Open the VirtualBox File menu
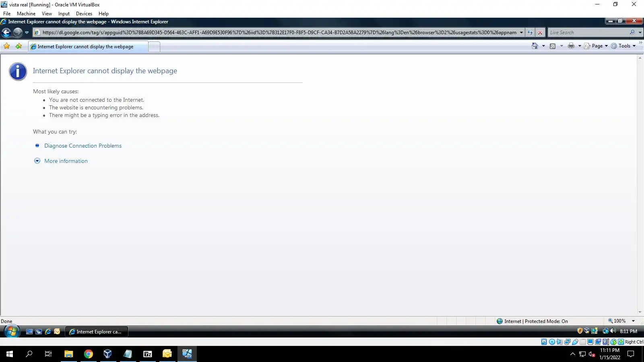 [7, 13]
